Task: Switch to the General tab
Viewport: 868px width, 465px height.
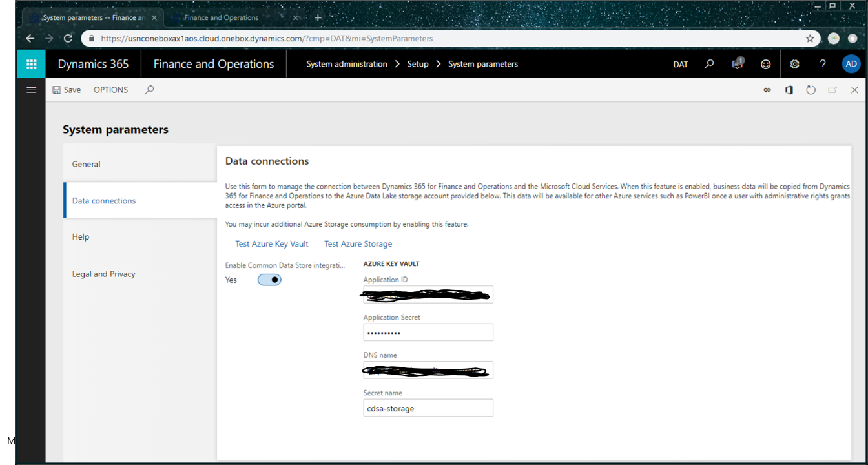Action: coord(86,164)
